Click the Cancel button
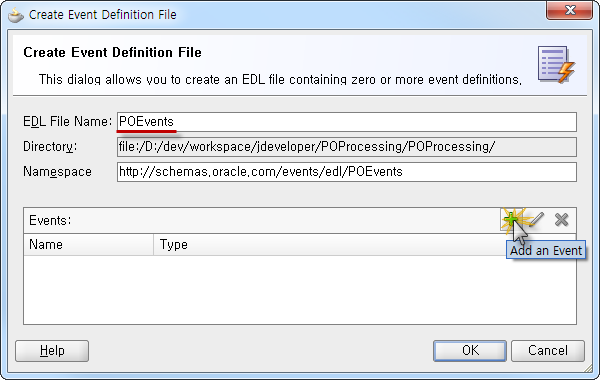This screenshot has width=600, height=380. (548, 351)
